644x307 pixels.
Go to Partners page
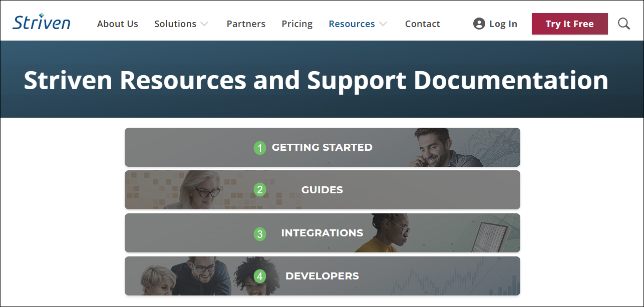246,24
